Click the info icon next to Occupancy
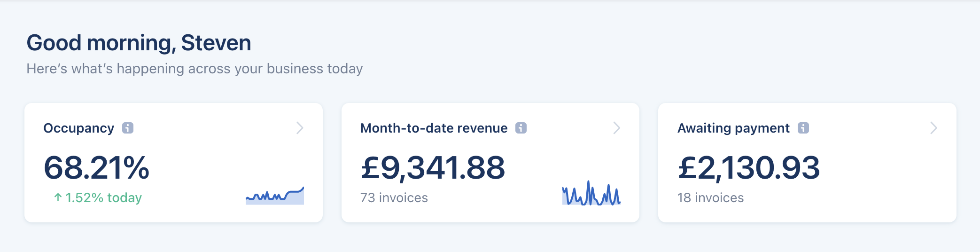980x252 pixels. pos(128,128)
